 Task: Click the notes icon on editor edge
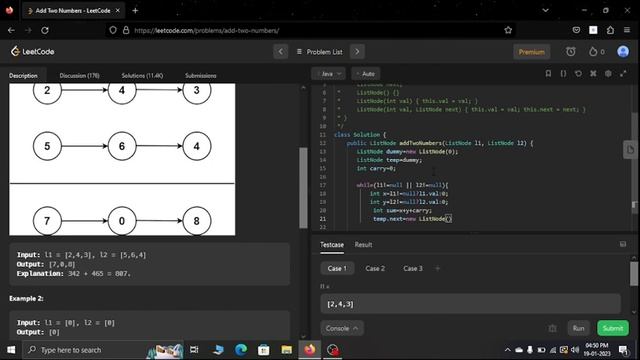(x=630, y=150)
